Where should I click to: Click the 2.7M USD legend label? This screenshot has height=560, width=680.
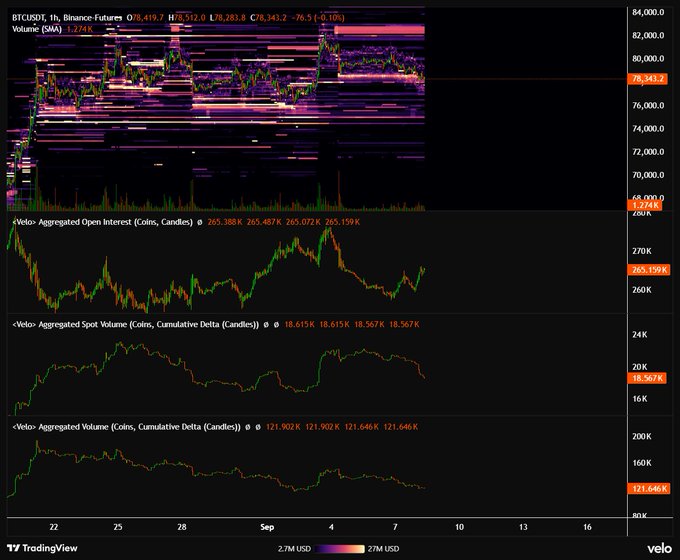294,549
